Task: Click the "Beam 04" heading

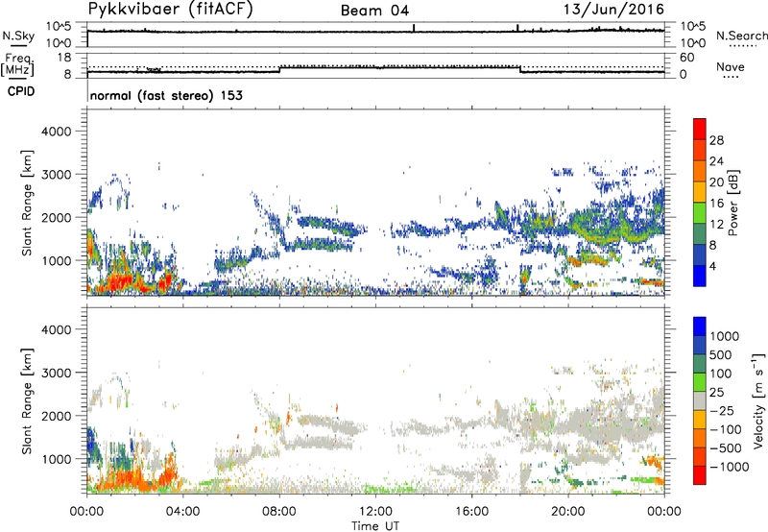Action: click(x=374, y=11)
